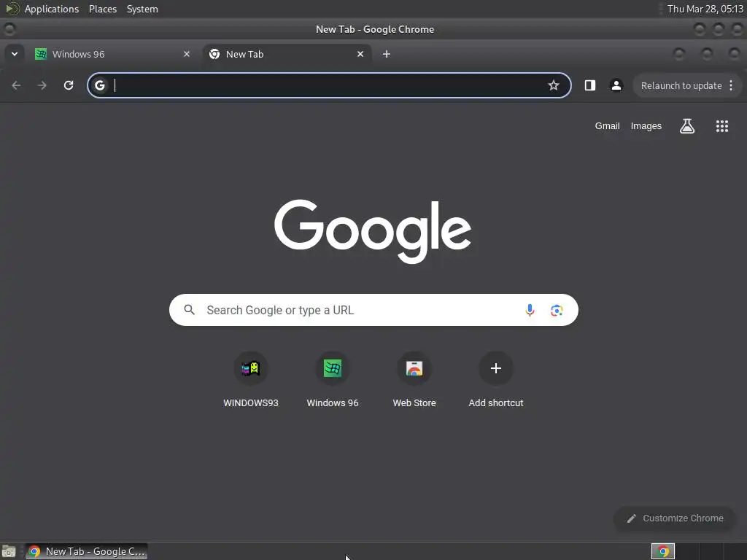This screenshot has height=560, width=747.
Task: Click the Chrome icon in the bottom-right tray
Action: coord(662,551)
